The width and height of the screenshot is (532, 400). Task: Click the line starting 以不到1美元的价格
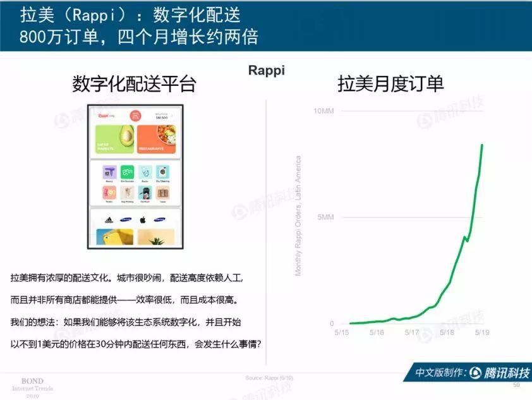[136, 344]
